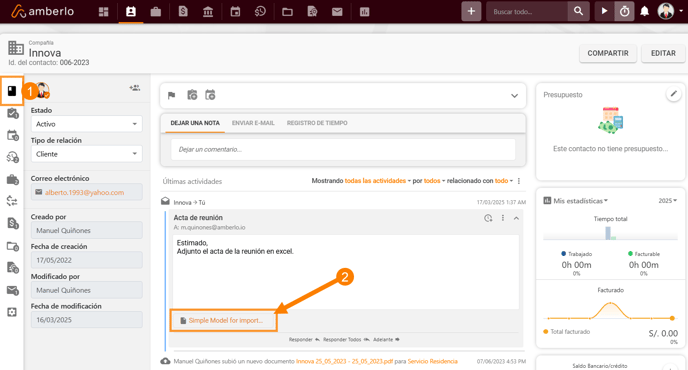Select the REGISTRO DE TIEMPO tab
Screen dimensions: 688x370
tap(317, 123)
